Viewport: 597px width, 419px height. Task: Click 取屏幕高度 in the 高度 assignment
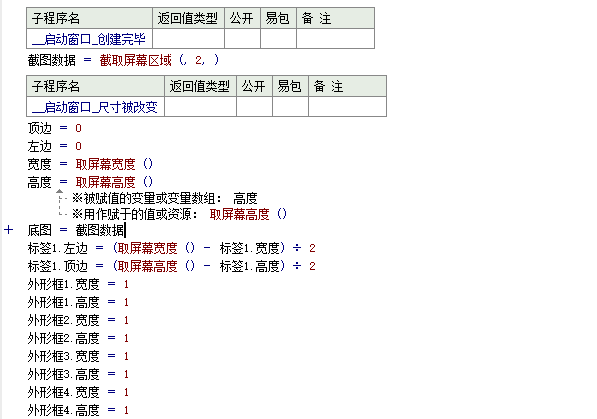tap(105, 182)
